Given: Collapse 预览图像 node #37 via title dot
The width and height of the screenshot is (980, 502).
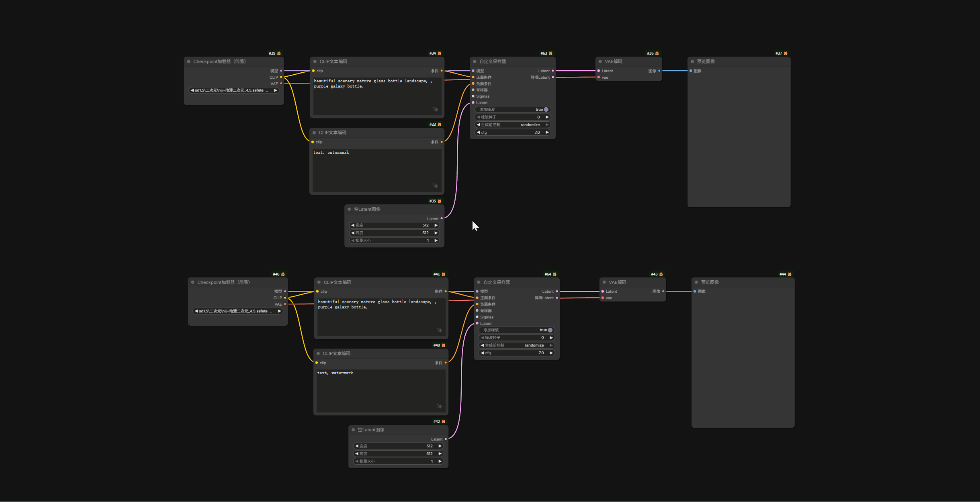Looking at the screenshot, I should click(692, 61).
